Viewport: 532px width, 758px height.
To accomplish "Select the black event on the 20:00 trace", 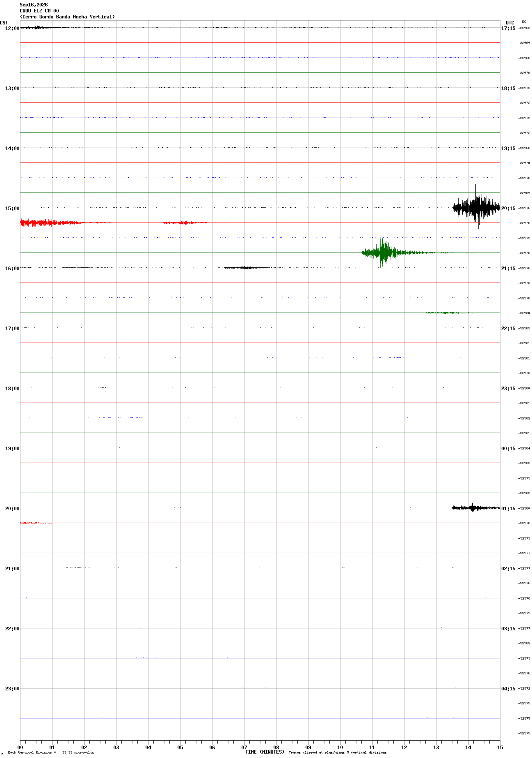I will click(476, 507).
